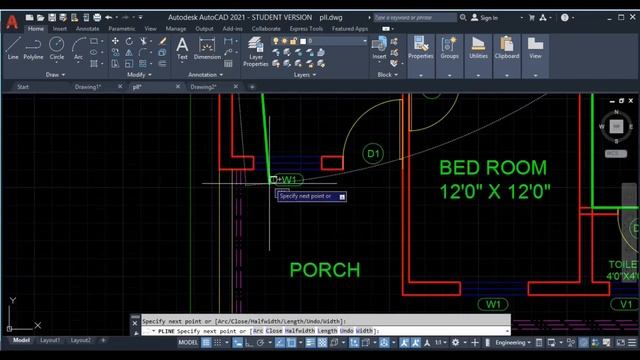Viewport: 640px width, 360px height.
Task: Expand the Layers panel
Action: pos(304,75)
